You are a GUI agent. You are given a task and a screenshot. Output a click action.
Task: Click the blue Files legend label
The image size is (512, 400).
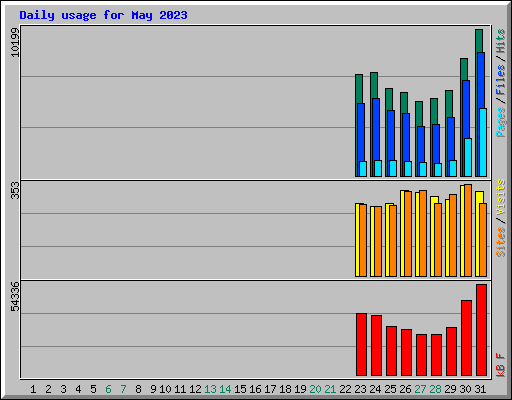pos(501,80)
